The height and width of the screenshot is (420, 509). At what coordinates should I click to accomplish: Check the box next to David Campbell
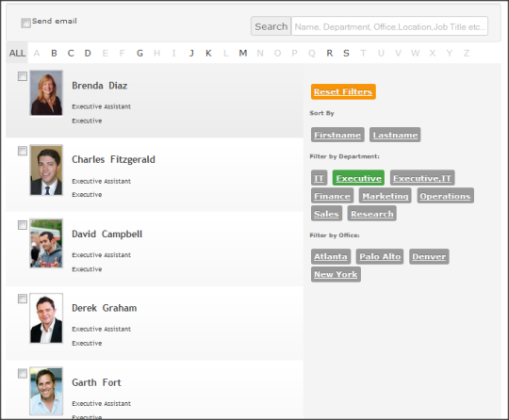coord(23,225)
